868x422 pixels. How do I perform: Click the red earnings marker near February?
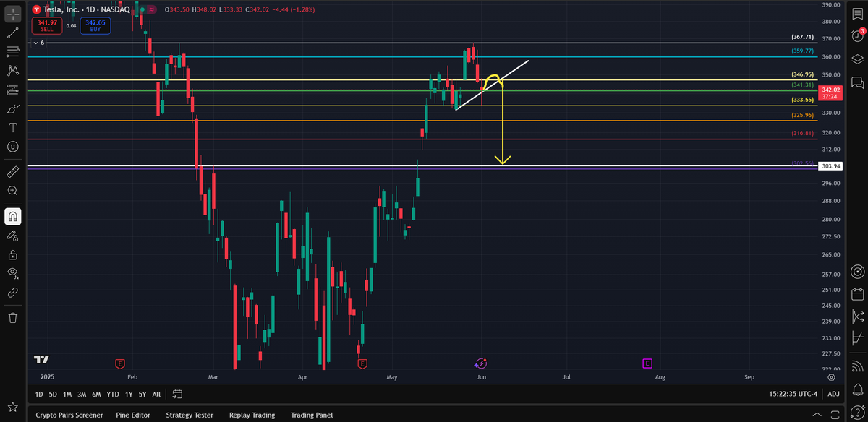pos(120,363)
